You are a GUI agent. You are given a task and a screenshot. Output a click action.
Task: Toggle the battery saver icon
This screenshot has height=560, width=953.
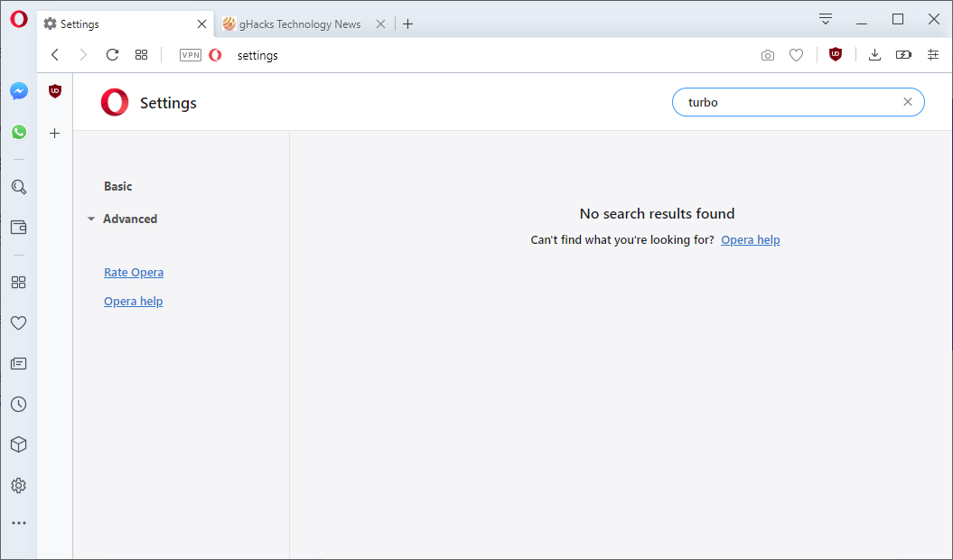[904, 55]
